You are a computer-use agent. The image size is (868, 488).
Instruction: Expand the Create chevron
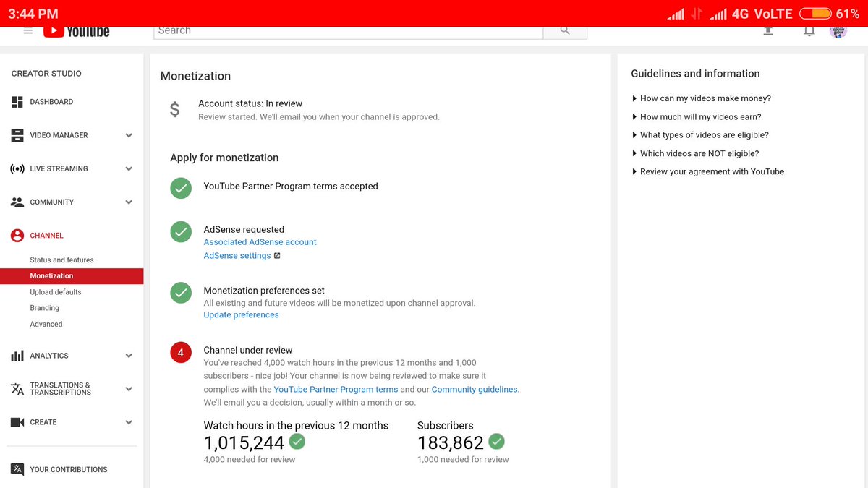(129, 422)
